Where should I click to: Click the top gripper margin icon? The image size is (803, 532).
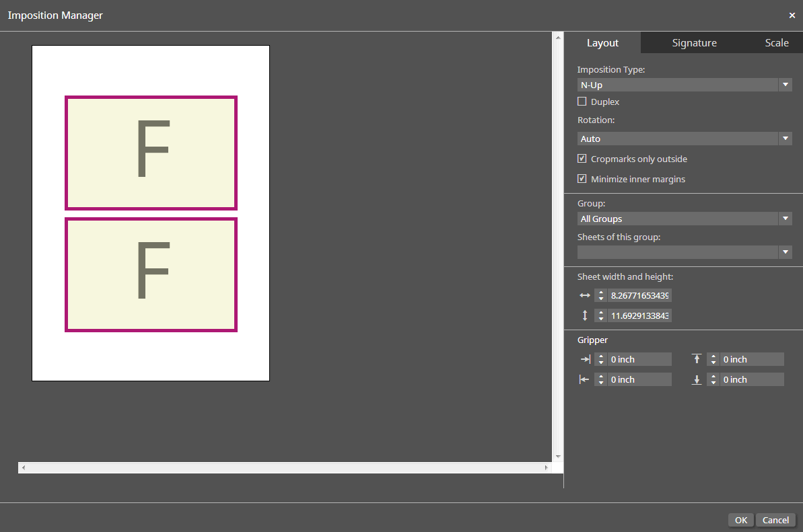pyautogui.click(x=697, y=359)
